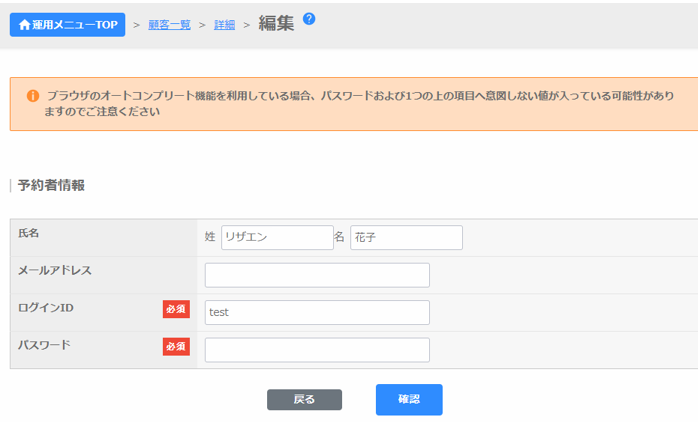The image size is (698, 422).
Task: Select the ログインID field containing test
Action: click(317, 312)
